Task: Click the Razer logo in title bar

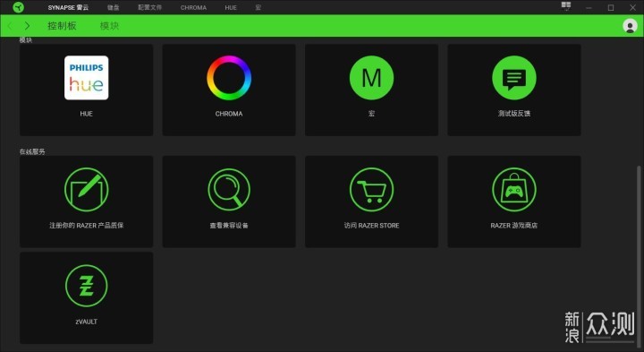Action: (18, 7)
